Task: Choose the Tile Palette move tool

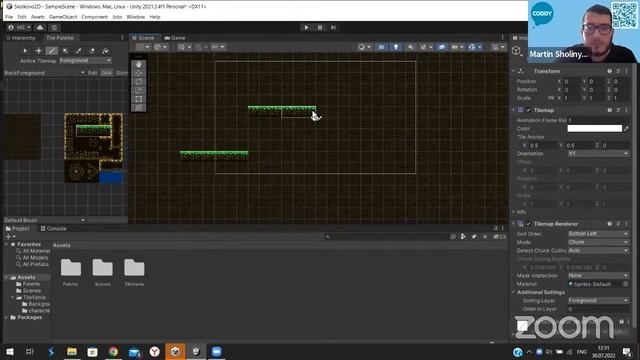Action: tap(38, 51)
